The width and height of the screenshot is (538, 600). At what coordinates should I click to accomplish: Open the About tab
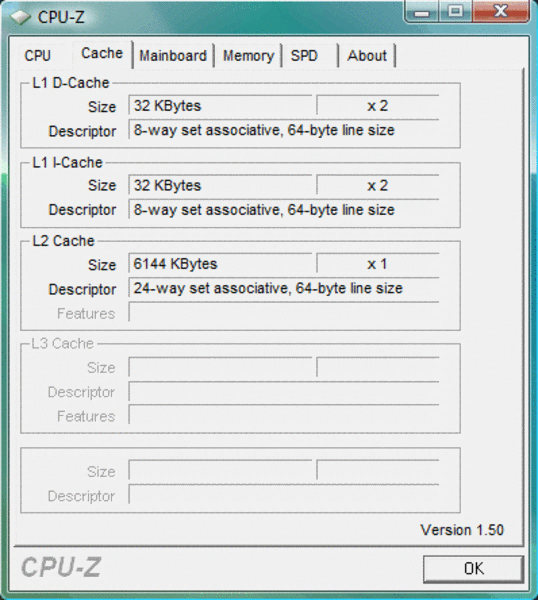(x=367, y=56)
